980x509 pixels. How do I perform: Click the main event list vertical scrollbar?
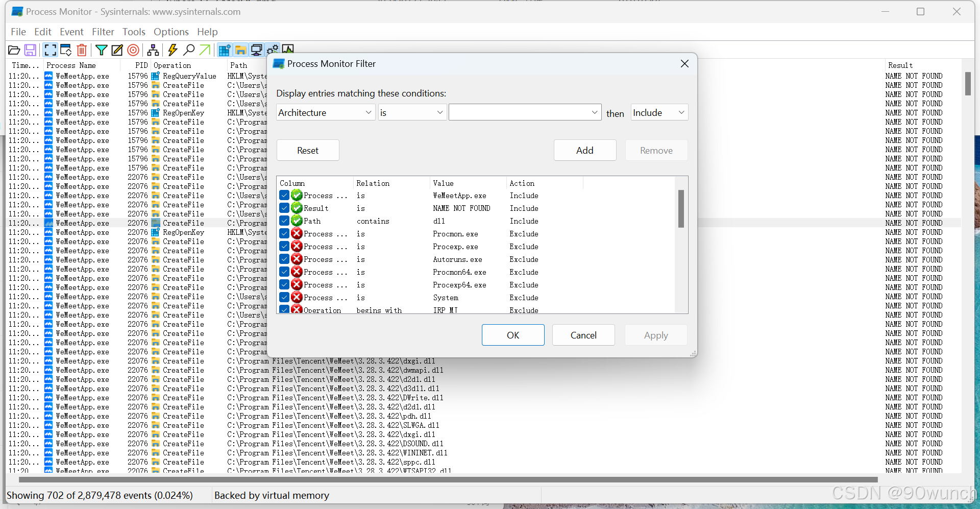point(968,84)
